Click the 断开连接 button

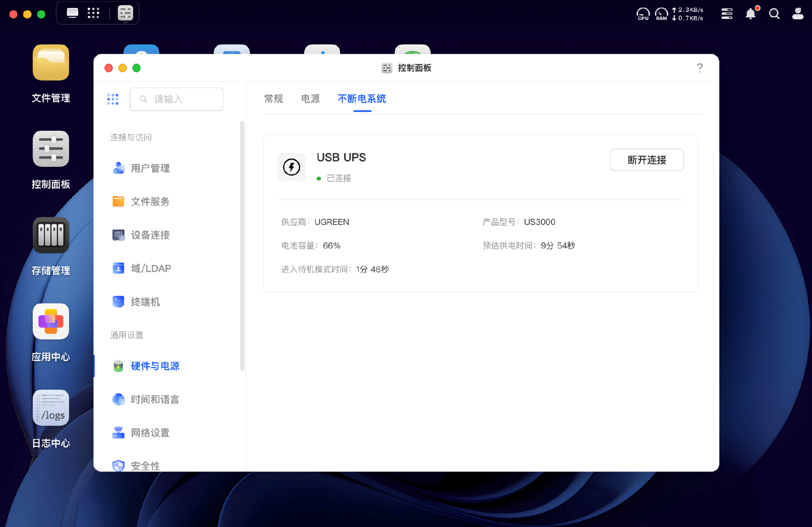pos(647,160)
